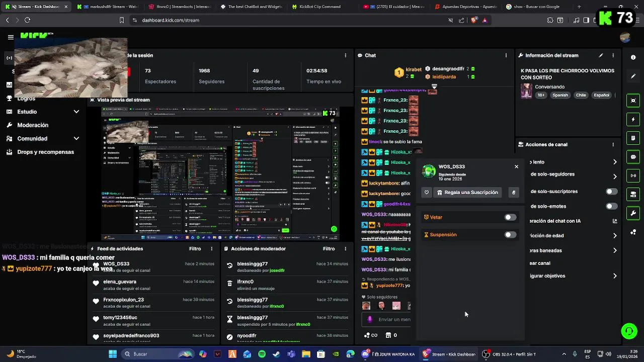This screenshot has width=644, height=362.
Task: Open the Windows Start menu
Action: coord(113,354)
